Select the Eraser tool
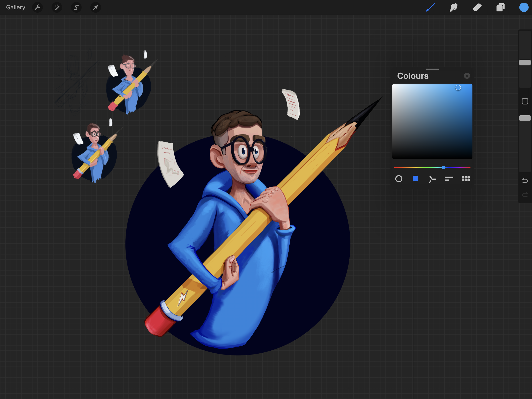Viewport: 532px width, 399px height. coord(477,7)
